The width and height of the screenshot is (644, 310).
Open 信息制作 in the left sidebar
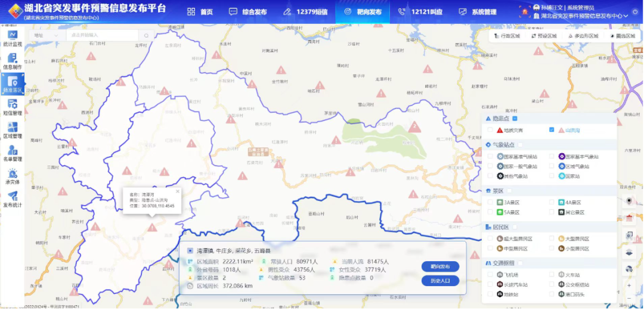click(x=12, y=61)
